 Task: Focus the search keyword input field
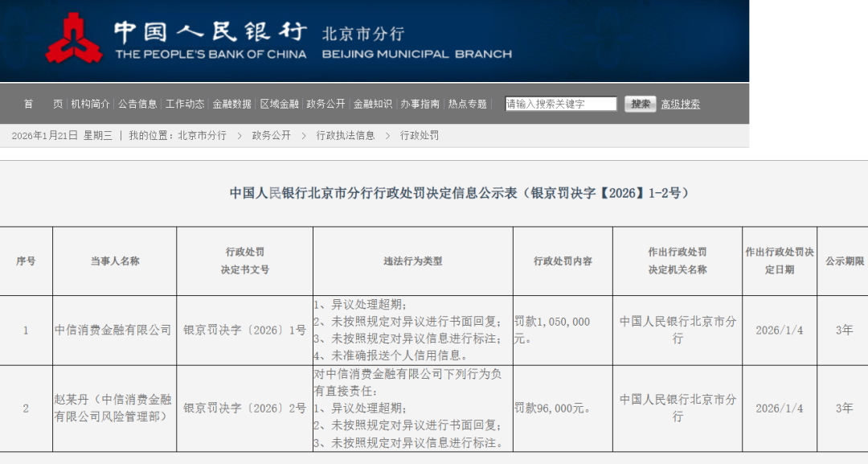pyautogui.click(x=561, y=104)
